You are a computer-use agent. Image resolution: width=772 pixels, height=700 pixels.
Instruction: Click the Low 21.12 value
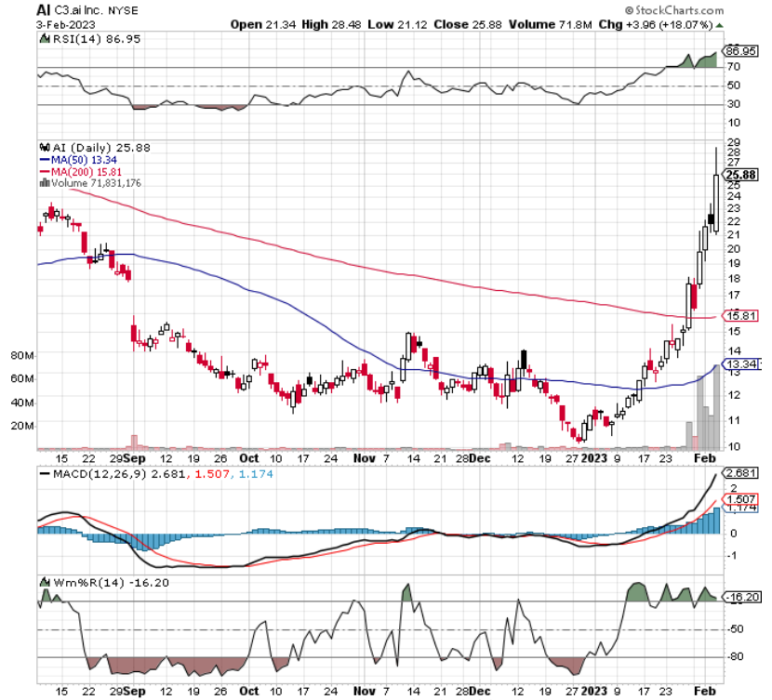[397, 24]
